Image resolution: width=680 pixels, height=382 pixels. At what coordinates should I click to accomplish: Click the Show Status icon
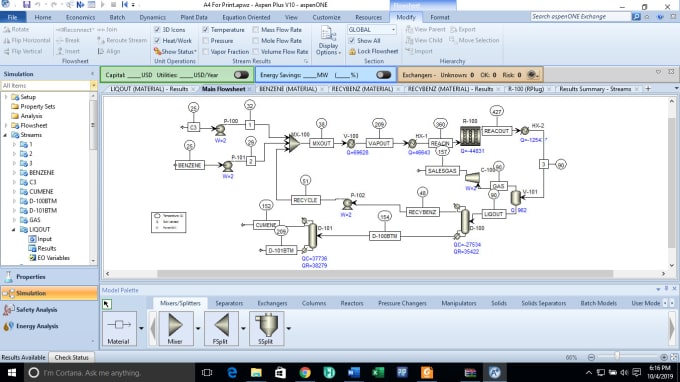click(x=157, y=51)
